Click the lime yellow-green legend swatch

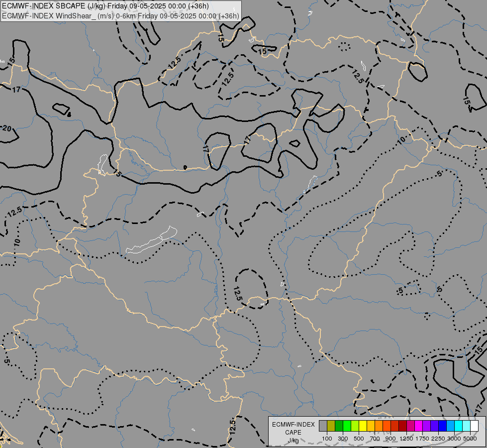pyautogui.click(x=355, y=426)
